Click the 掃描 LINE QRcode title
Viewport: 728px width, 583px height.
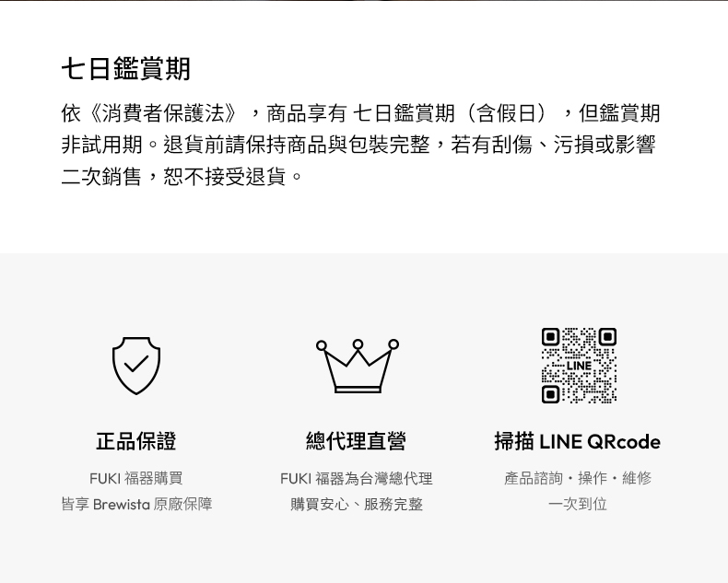578,441
